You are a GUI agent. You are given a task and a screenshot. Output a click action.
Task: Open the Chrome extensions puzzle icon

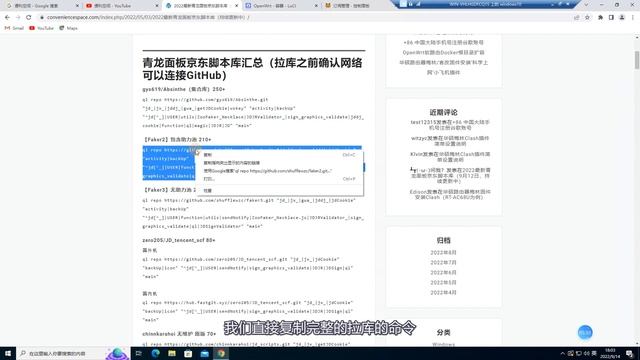600,18
